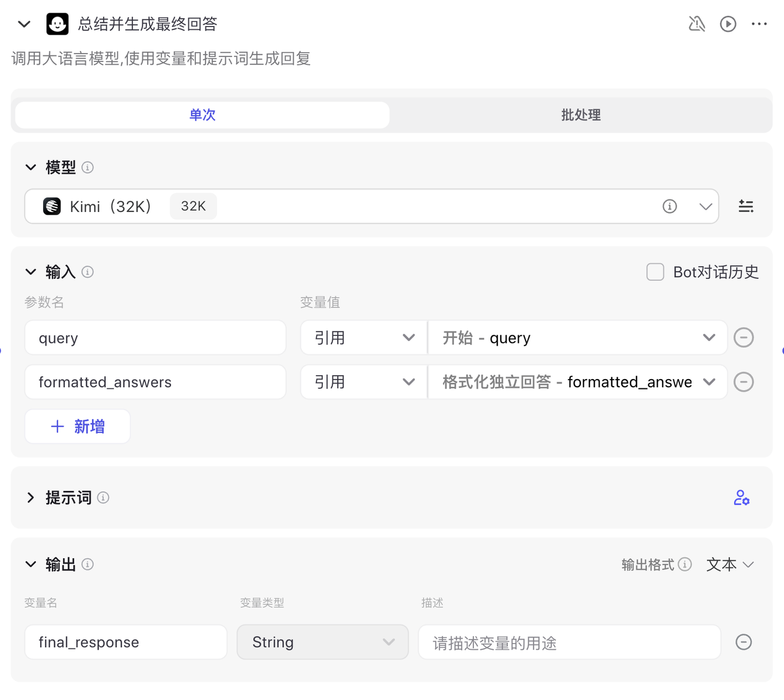Open the 文本 output format dropdown
Image resolution: width=784 pixels, height=700 pixels.
[730, 564]
